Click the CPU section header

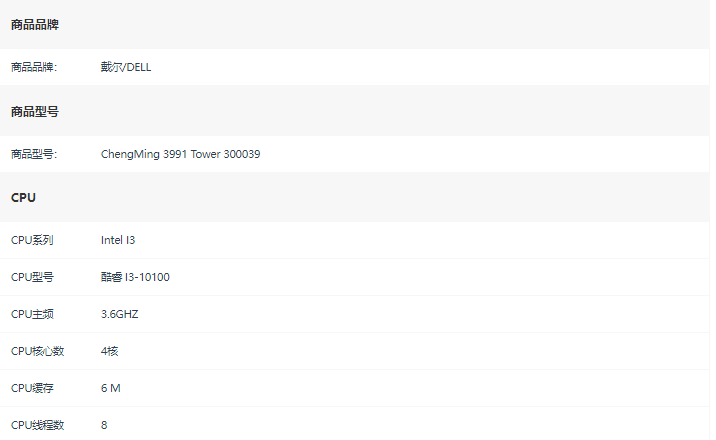pos(23,198)
